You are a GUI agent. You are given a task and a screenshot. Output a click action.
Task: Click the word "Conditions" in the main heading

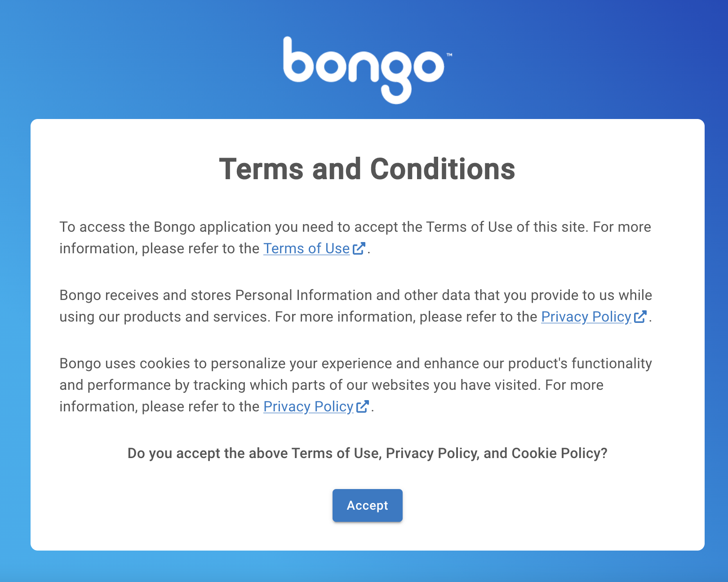pyautogui.click(x=442, y=169)
